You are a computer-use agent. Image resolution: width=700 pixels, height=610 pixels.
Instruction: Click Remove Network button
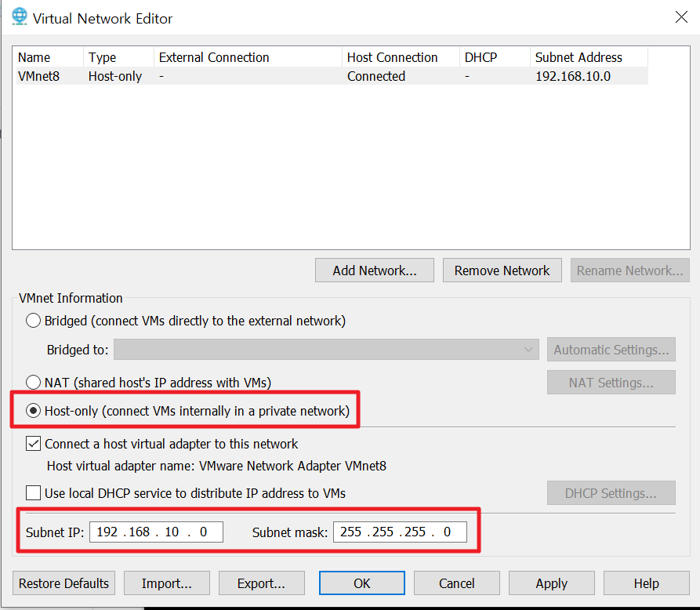pos(502,271)
